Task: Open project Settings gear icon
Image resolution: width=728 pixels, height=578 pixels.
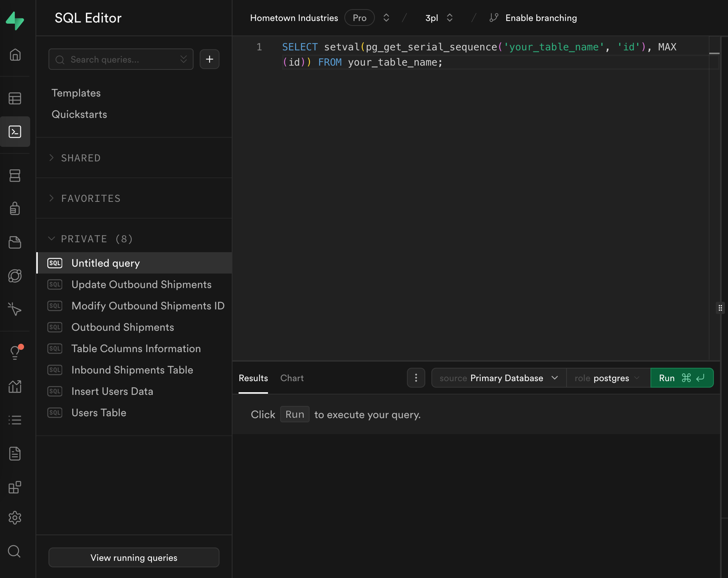Action: (15, 517)
